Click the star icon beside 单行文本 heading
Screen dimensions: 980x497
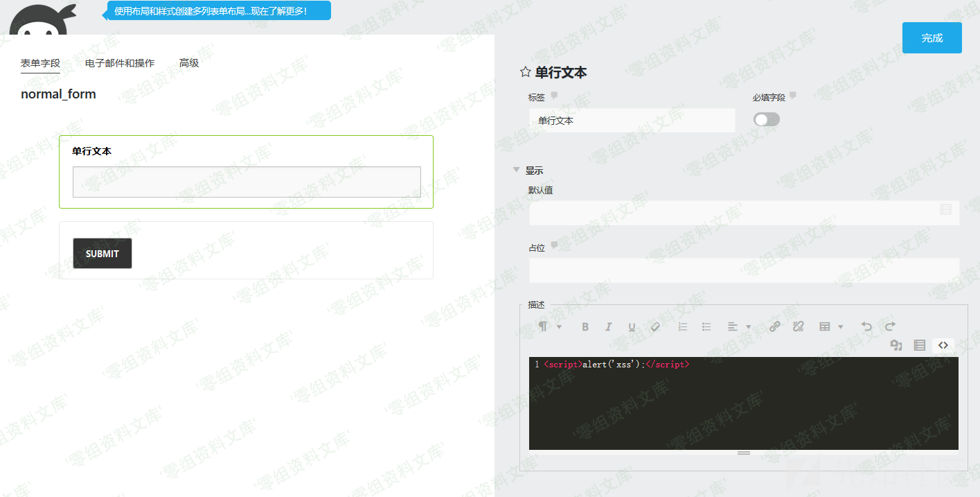click(525, 72)
